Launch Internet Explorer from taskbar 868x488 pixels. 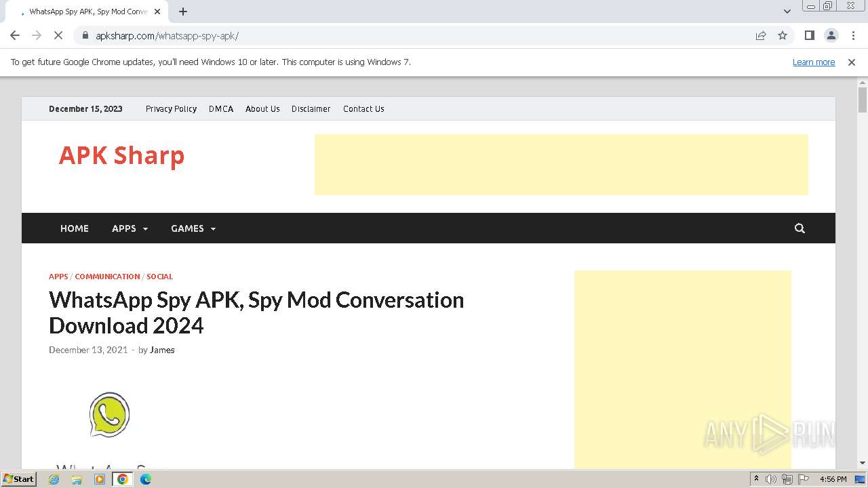[54, 479]
